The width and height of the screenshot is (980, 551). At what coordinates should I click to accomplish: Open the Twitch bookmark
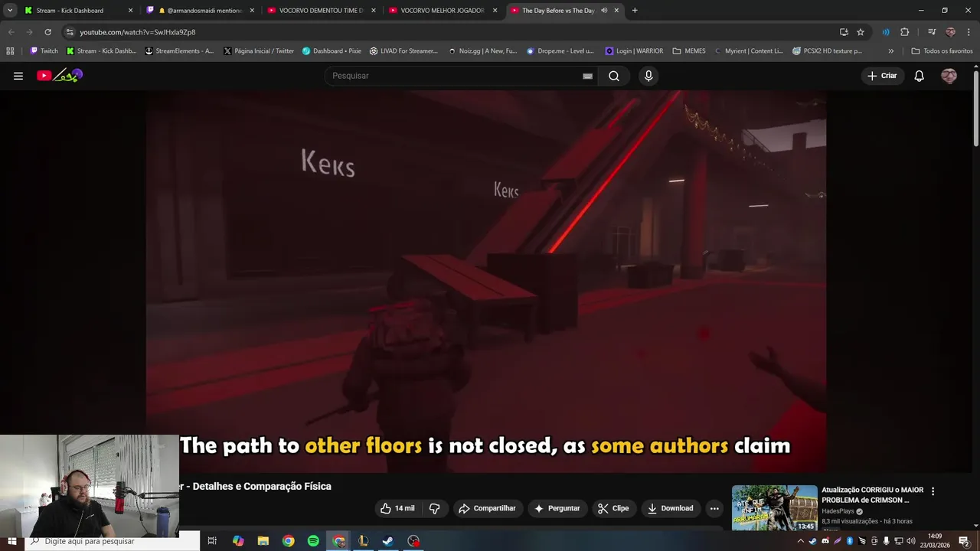[x=44, y=51]
